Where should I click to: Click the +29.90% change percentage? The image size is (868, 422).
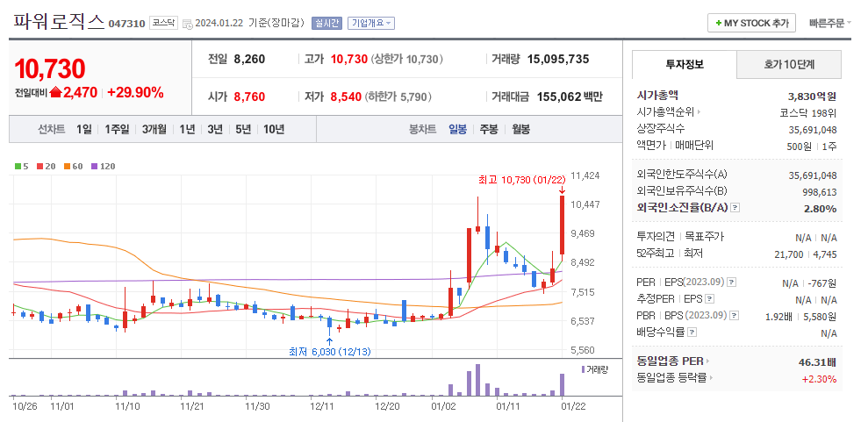136,92
